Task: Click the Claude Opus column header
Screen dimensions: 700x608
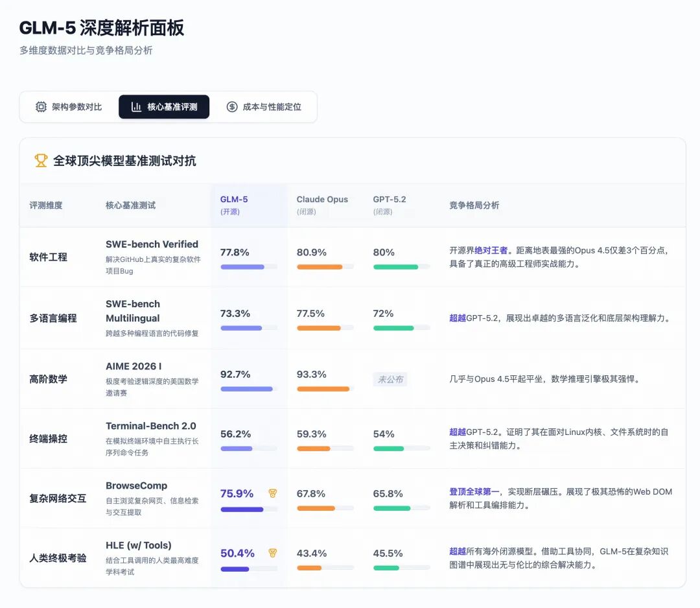Action: [322, 200]
